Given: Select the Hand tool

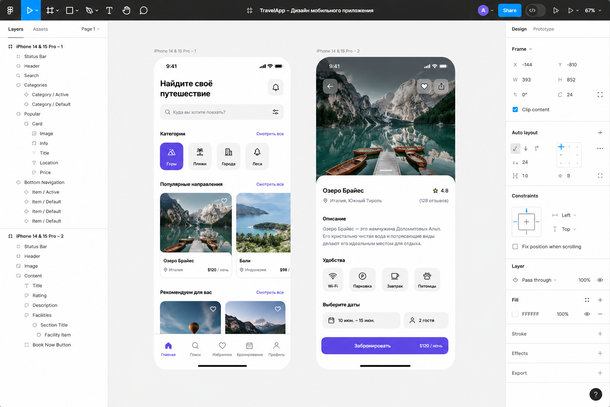Looking at the screenshot, I should point(126,11).
